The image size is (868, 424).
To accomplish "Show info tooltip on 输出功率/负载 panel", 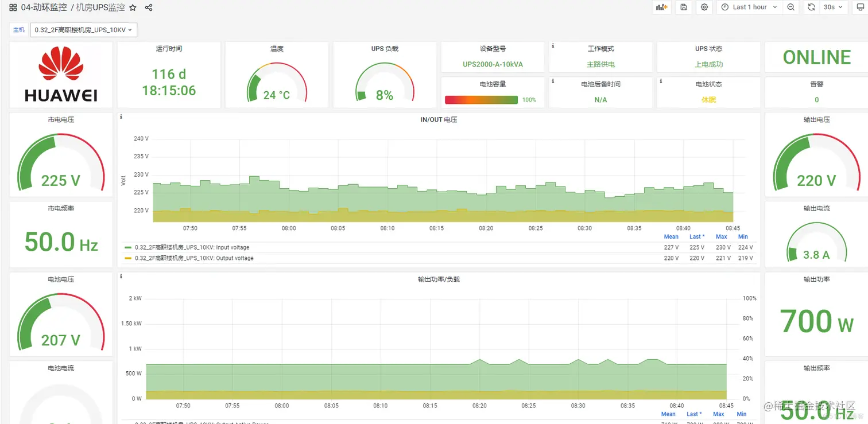I will [x=121, y=276].
